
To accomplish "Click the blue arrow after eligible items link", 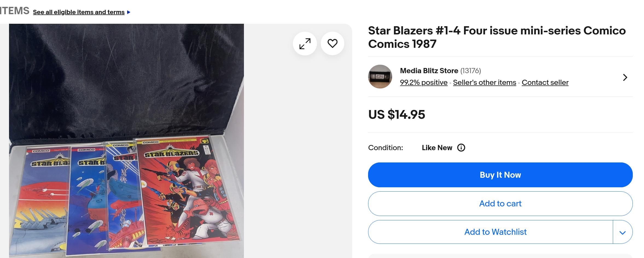I will point(129,12).
